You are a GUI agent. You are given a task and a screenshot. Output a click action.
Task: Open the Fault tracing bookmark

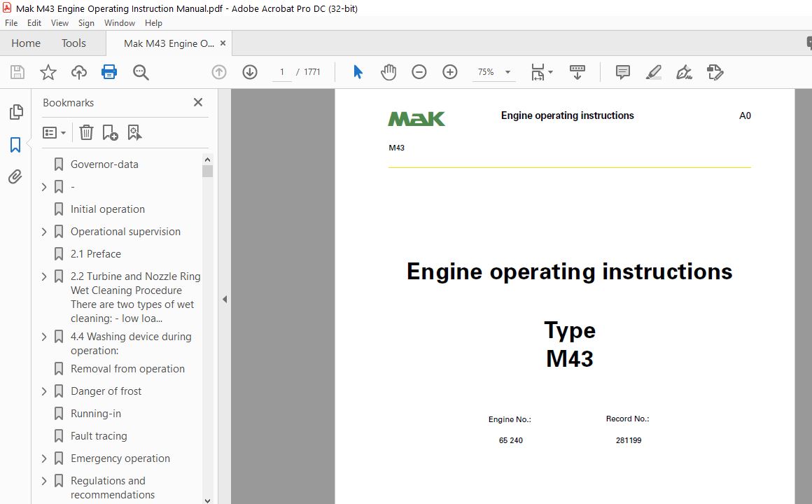pos(99,436)
